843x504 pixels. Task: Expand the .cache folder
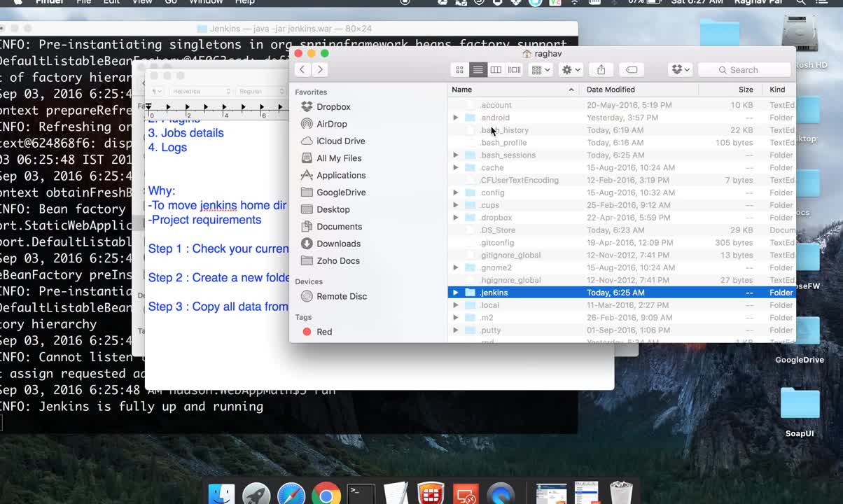click(x=456, y=168)
